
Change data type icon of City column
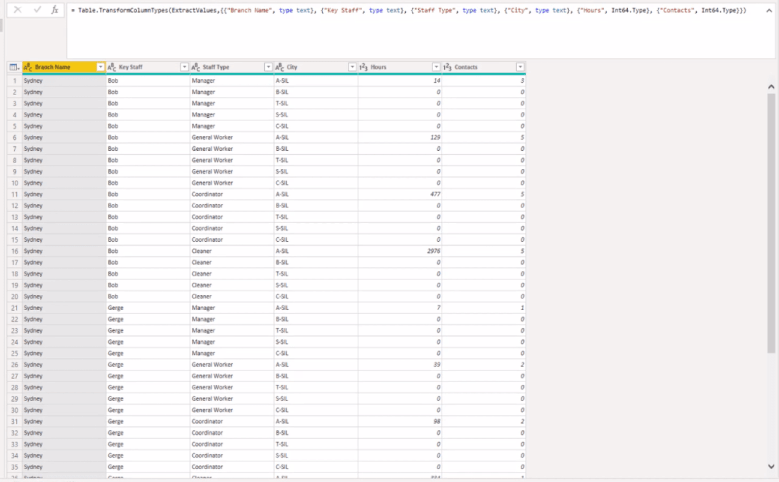pyautogui.click(x=280, y=67)
